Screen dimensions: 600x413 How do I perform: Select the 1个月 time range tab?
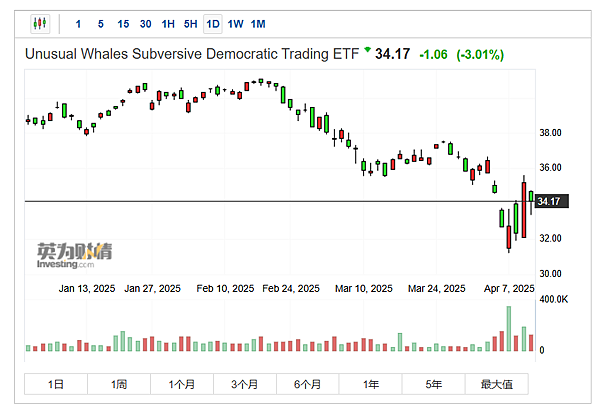pyautogui.click(x=182, y=384)
